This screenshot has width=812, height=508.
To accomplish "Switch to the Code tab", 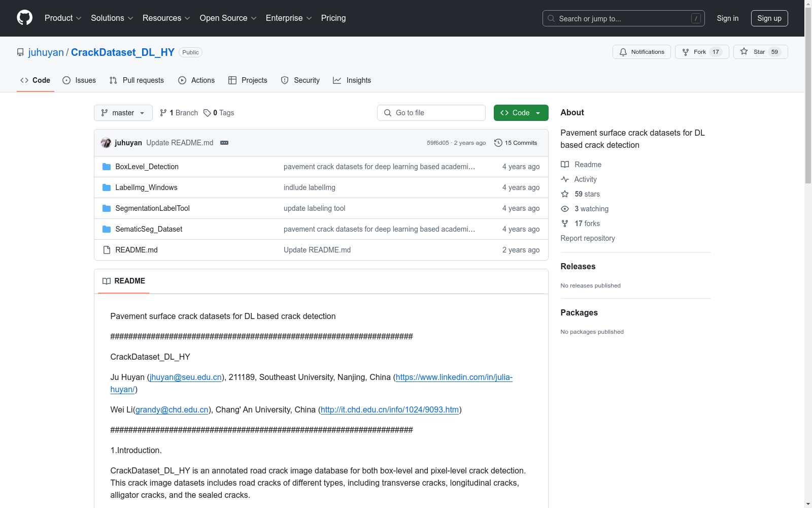I will 36,80.
